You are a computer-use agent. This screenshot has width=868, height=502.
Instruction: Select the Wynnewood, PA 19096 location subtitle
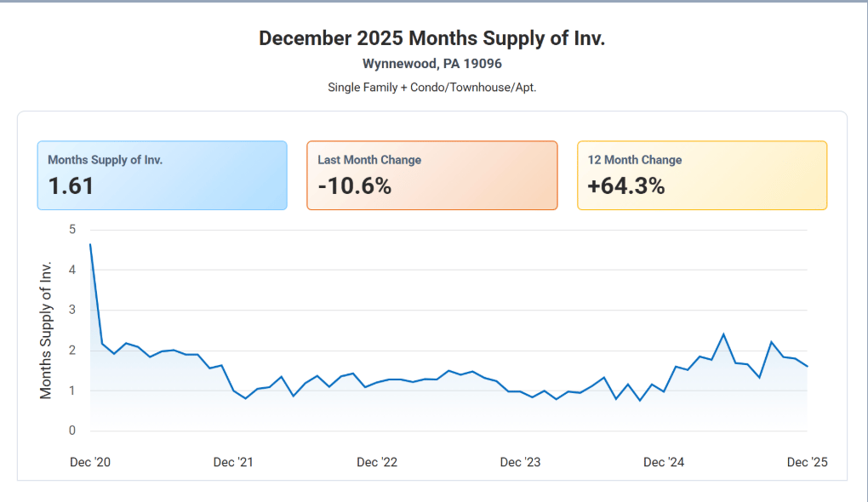click(431, 64)
